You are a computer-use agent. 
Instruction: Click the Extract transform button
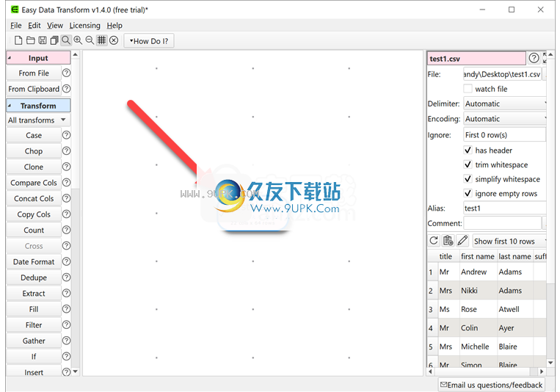(x=34, y=294)
